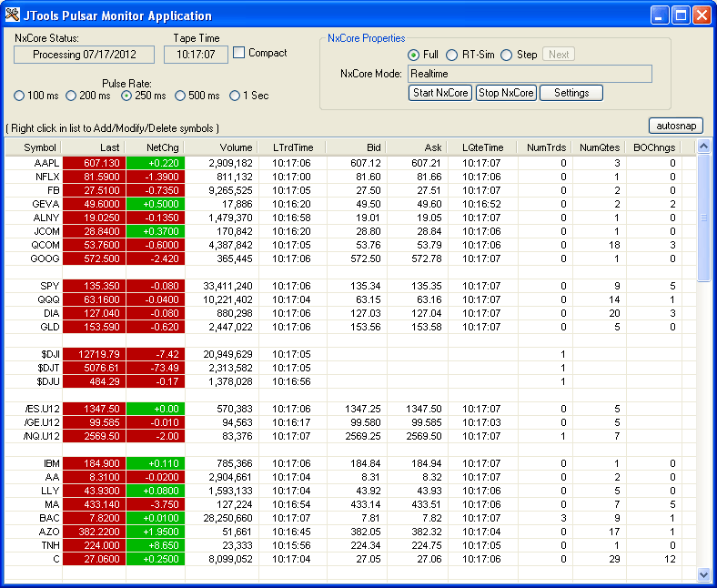Click AZO net change +1.9500
This screenshot has height=588, width=717.
(156, 532)
